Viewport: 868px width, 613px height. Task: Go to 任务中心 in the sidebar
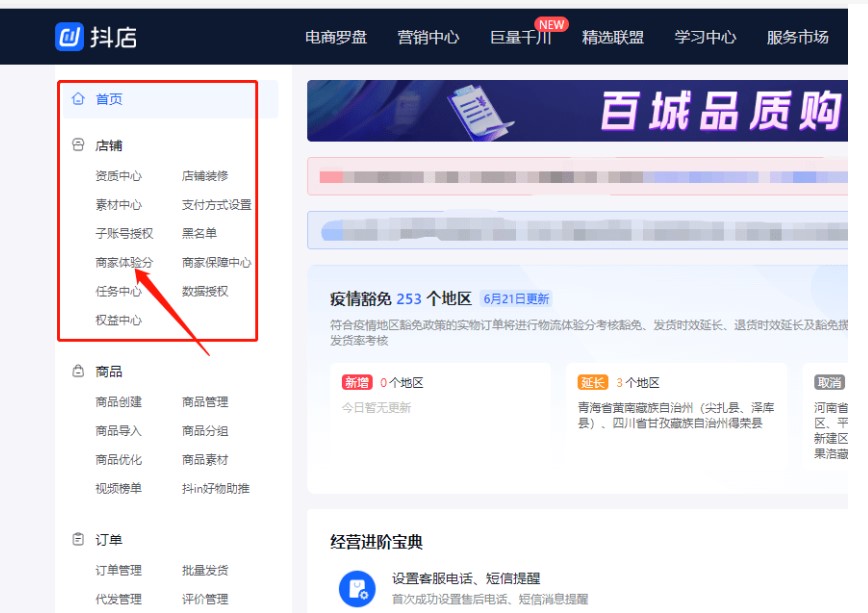(118, 291)
